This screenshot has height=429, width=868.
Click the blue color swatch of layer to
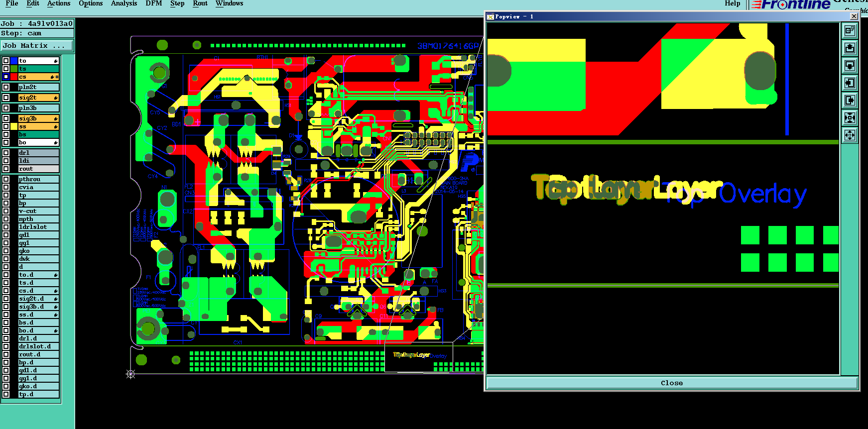point(14,61)
